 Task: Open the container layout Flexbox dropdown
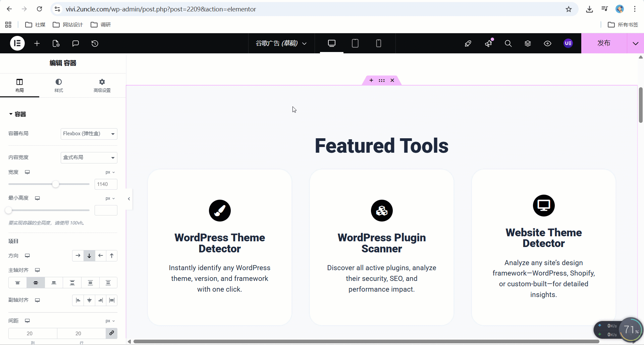tap(89, 134)
